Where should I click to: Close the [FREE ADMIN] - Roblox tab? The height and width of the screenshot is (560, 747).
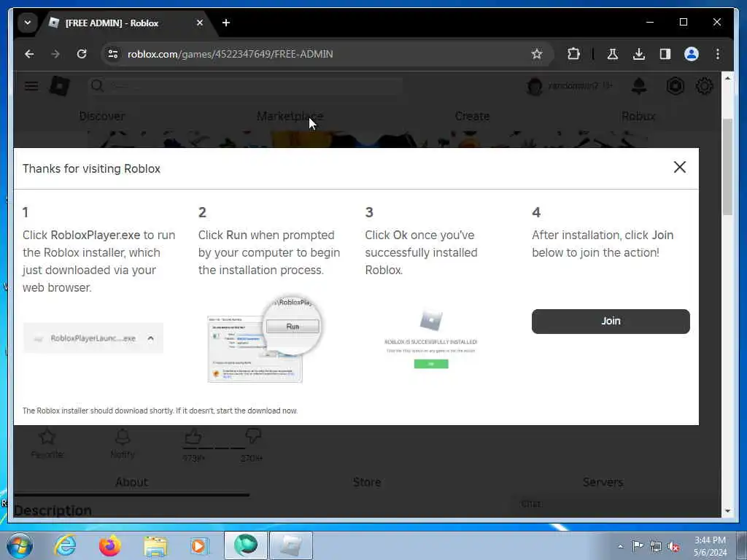pos(200,23)
